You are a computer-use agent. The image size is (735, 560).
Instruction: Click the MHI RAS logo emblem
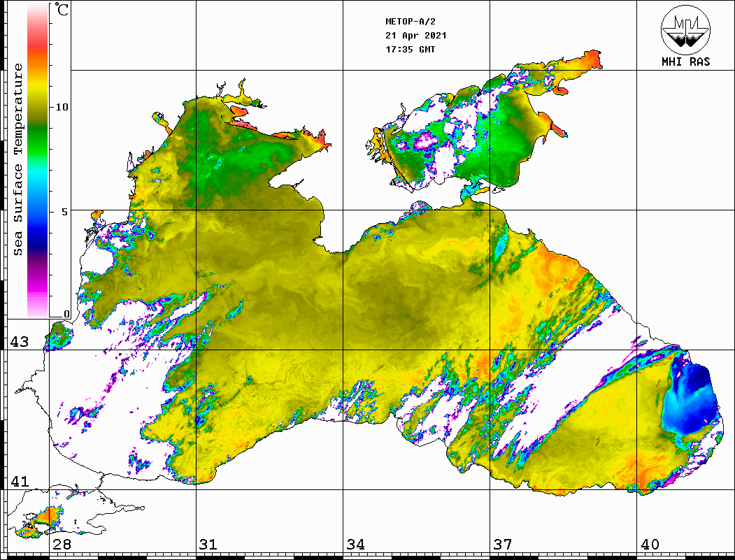[686, 29]
